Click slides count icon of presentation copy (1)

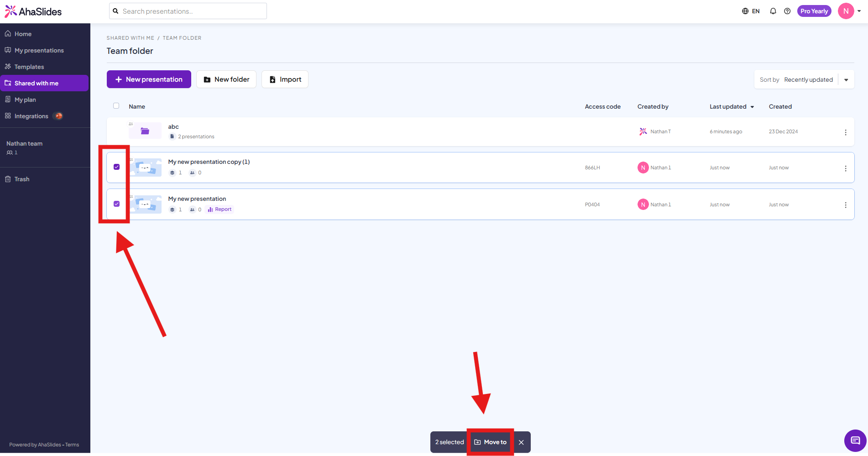(x=172, y=173)
